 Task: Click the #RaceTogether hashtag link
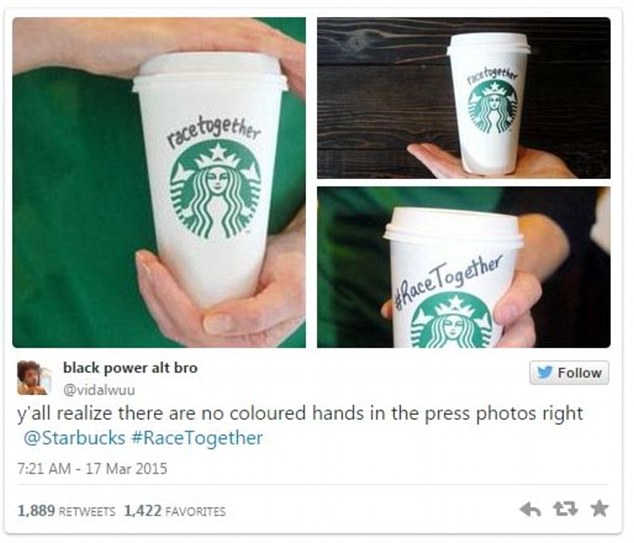[x=197, y=438]
